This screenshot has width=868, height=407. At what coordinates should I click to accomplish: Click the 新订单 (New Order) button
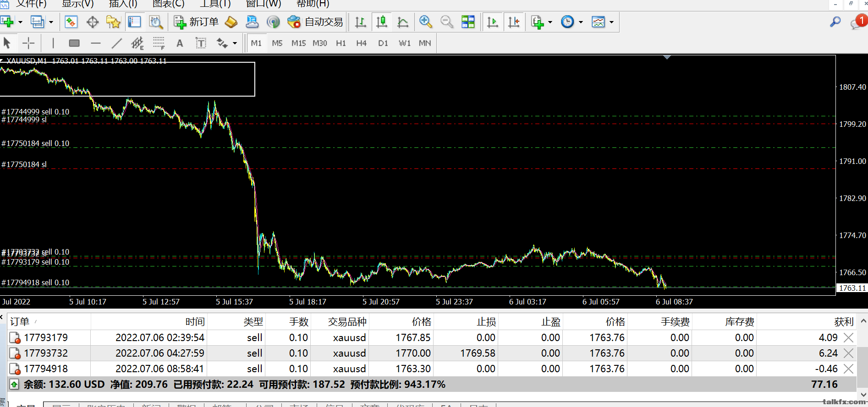tap(196, 22)
